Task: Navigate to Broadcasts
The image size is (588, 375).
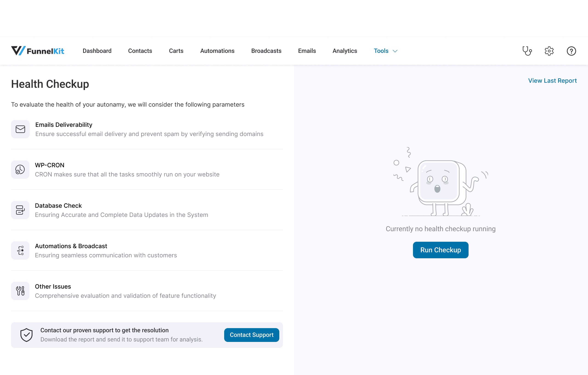Action: (x=266, y=51)
